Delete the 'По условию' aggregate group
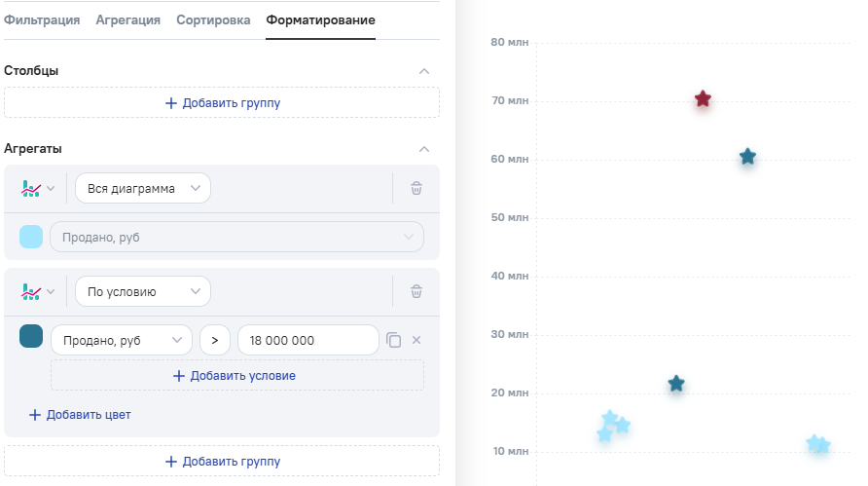The width and height of the screenshot is (868, 486). coord(416,291)
